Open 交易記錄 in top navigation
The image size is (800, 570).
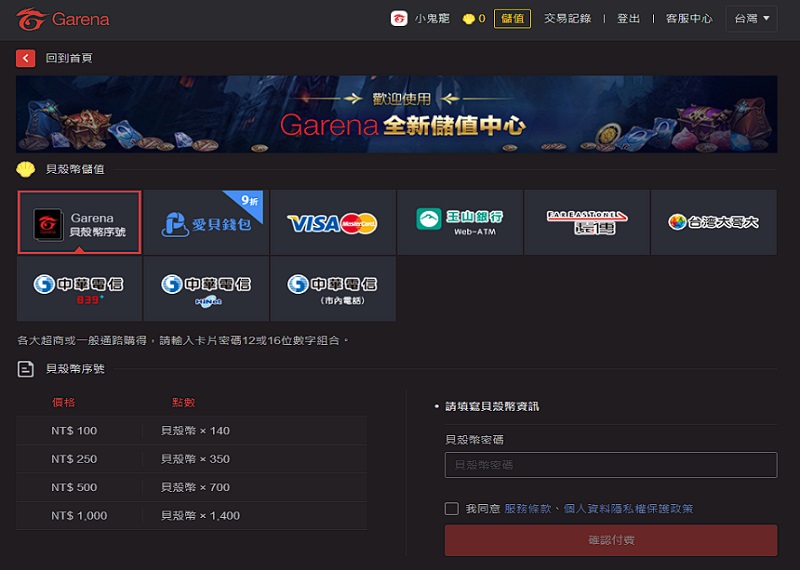point(567,19)
